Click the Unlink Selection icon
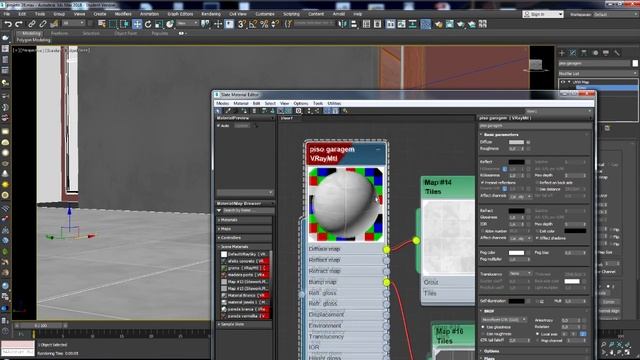The height and width of the screenshot is (360, 640). coord(42,24)
